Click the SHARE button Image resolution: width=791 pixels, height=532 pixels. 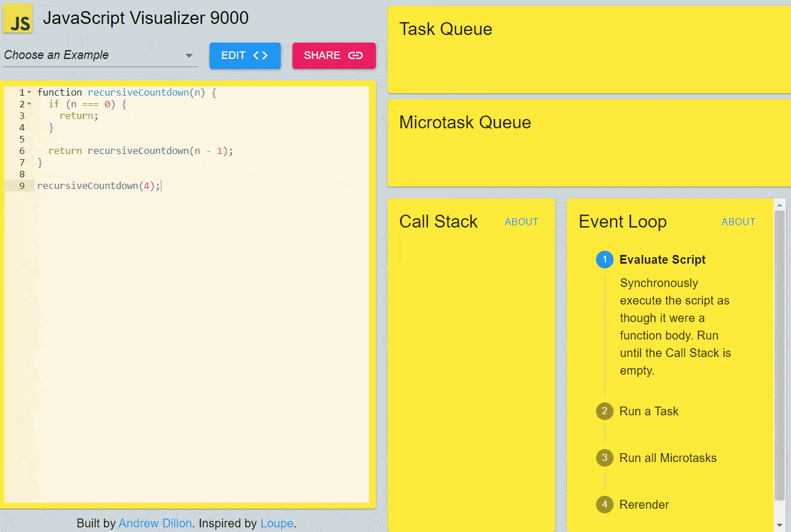pyautogui.click(x=334, y=55)
